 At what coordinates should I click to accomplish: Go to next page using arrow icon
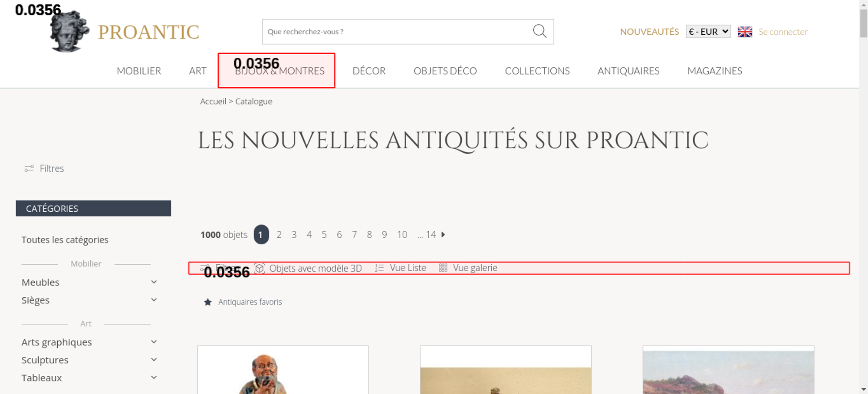click(443, 234)
